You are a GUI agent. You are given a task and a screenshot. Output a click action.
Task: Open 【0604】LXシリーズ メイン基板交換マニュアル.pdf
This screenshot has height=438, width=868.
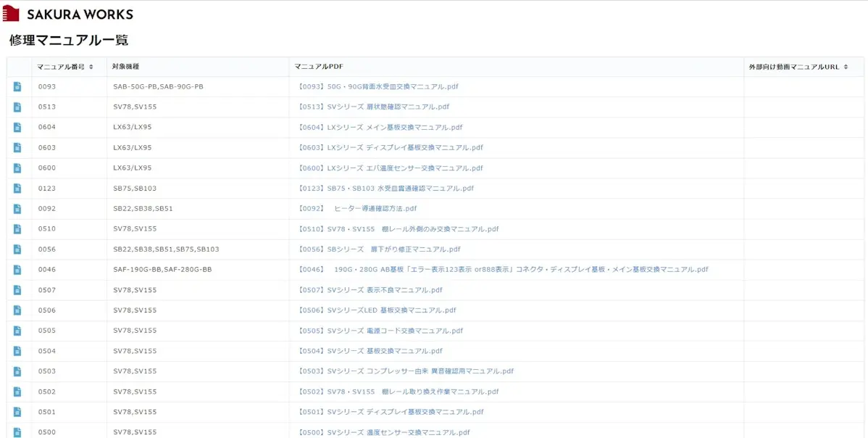coord(380,128)
